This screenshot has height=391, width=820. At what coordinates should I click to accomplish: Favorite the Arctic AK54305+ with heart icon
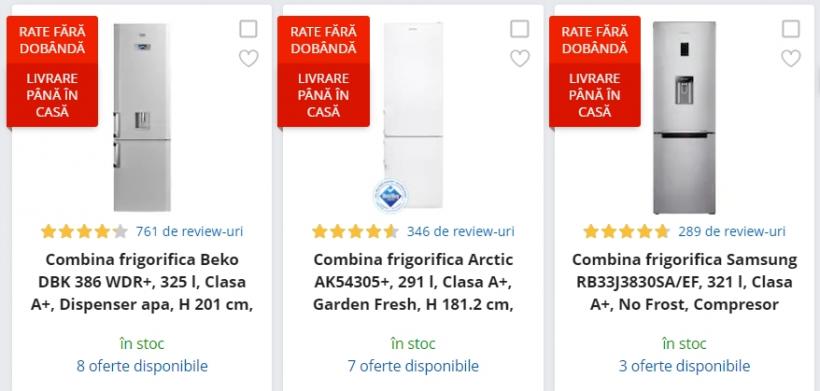click(520, 58)
